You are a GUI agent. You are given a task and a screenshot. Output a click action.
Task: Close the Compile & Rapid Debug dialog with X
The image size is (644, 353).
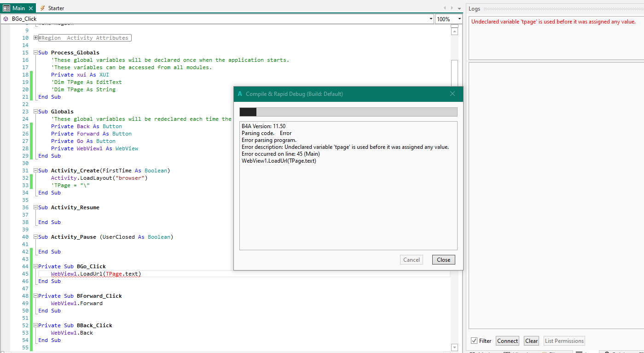(453, 94)
